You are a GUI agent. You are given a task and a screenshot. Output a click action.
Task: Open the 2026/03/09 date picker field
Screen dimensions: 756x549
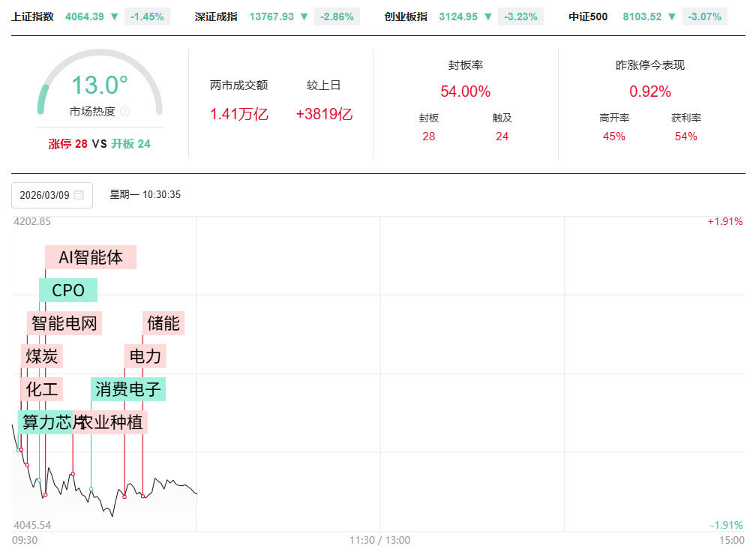point(45,195)
